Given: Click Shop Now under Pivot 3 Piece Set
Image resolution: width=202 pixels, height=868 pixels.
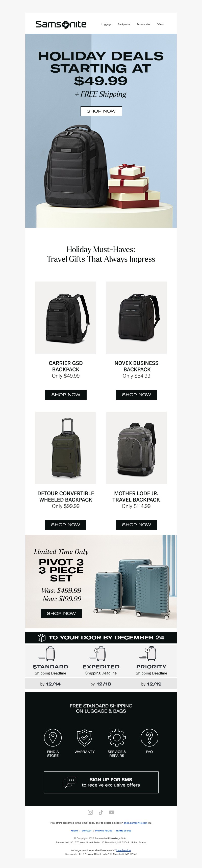Looking at the screenshot, I should [61, 613].
